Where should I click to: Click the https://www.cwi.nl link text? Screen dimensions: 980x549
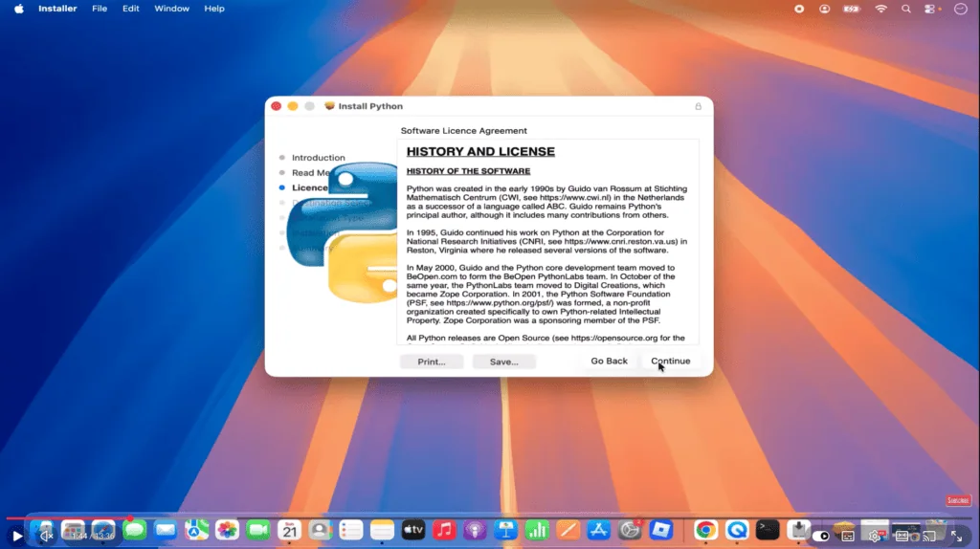click(x=574, y=197)
